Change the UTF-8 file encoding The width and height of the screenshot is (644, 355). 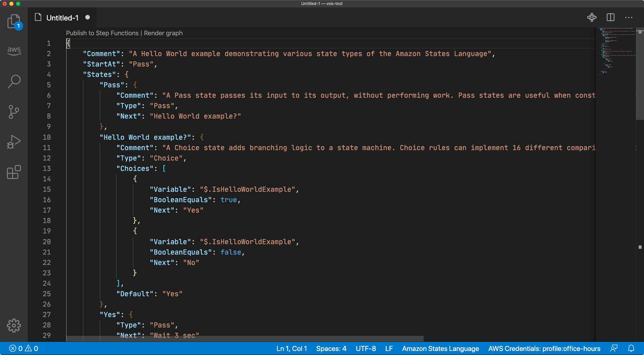coord(366,348)
